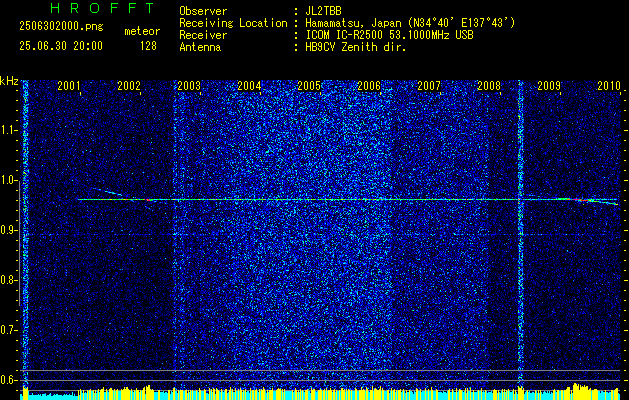Click the Receiving Location label
Image resolution: width=629 pixels, height=400 pixels.
point(233,23)
